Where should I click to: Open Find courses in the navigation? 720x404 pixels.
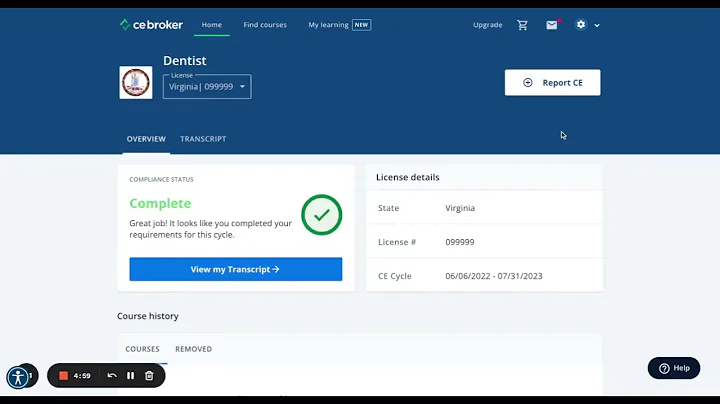tap(265, 25)
